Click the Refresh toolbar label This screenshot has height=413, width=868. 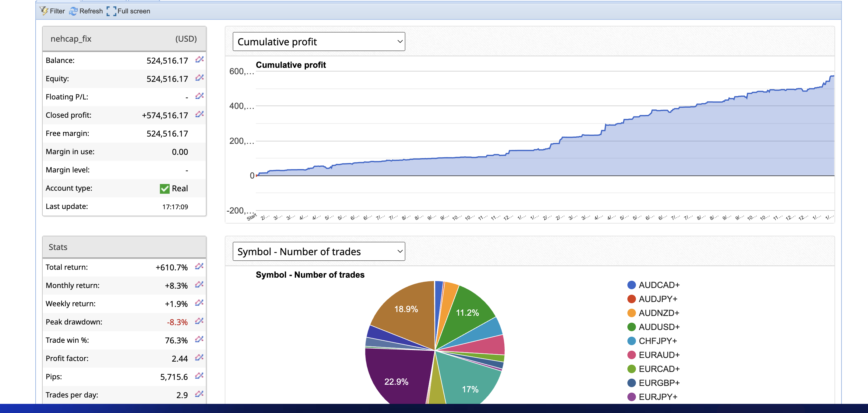click(91, 11)
